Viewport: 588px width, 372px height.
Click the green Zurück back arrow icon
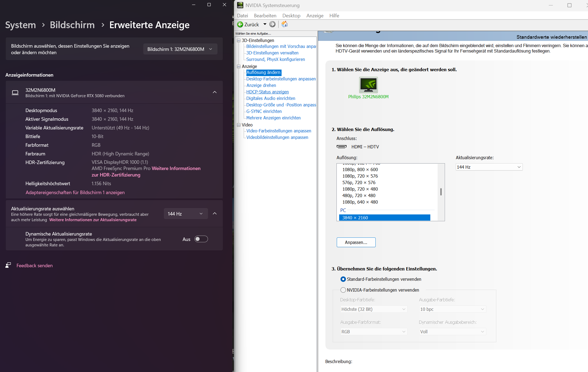240,24
